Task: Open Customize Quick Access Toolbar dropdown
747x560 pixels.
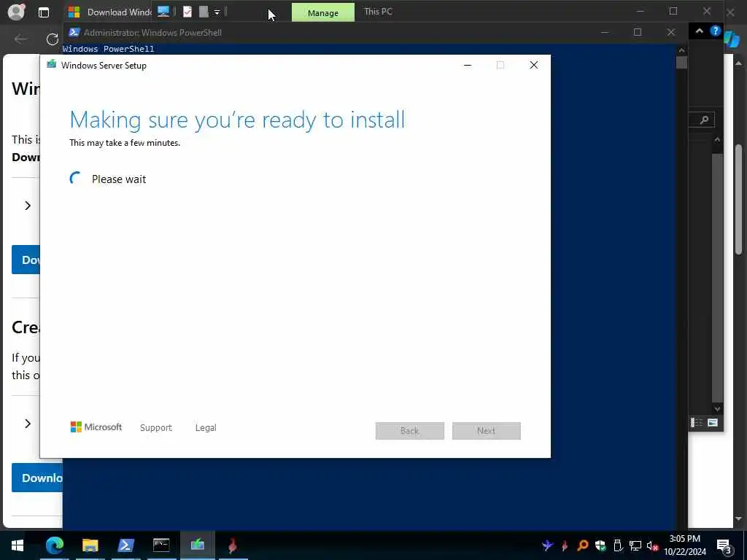Action: [x=217, y=12]
